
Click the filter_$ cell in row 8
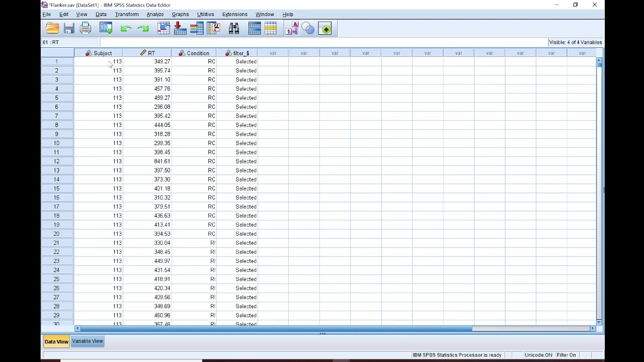tap(237, 125)
